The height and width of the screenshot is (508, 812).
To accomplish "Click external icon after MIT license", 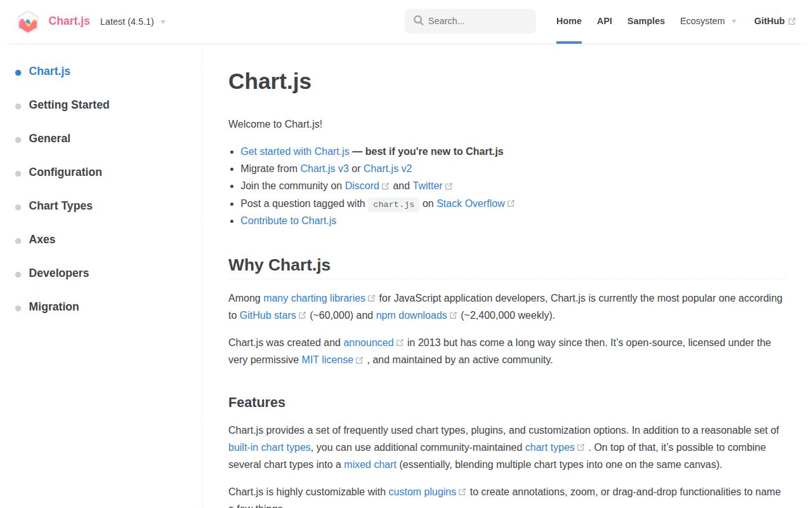I will pyautogui.click(x=360, y=360).
